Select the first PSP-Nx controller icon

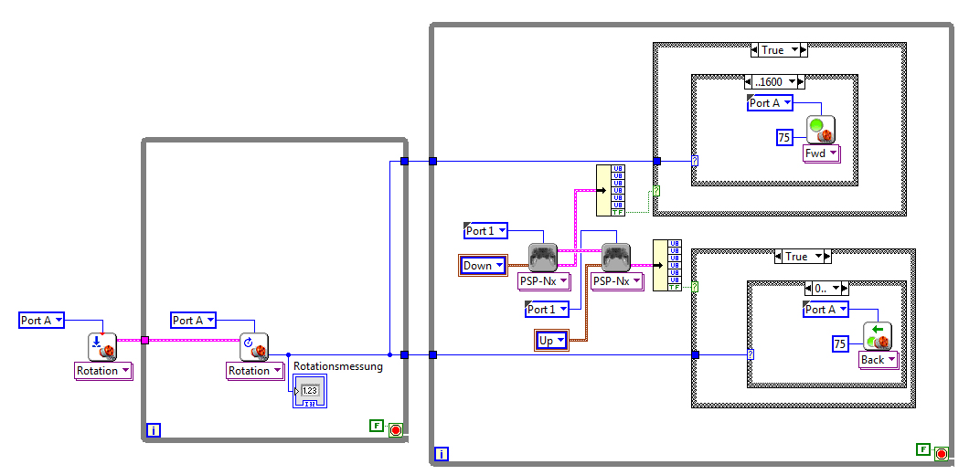coord(543,258)
